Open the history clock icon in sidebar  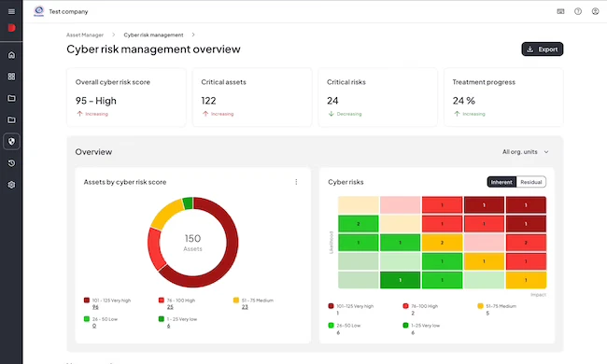tap(11, 163)
